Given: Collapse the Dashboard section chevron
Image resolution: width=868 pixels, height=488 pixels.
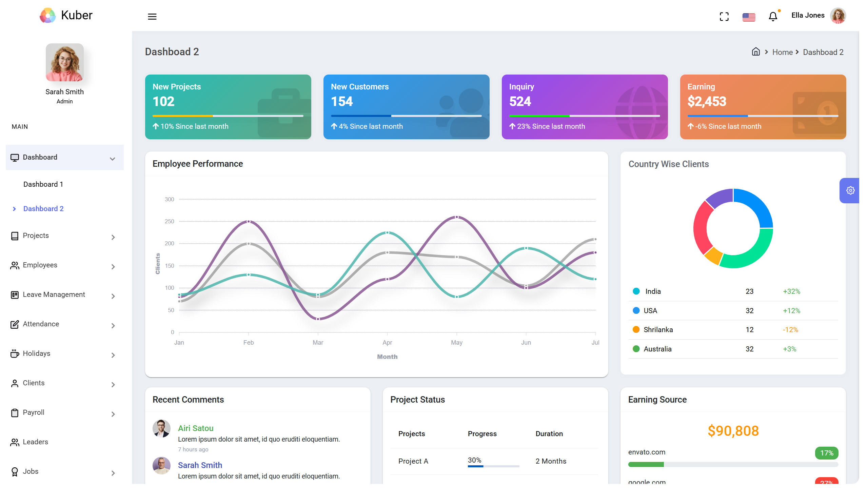Looking at the screenshot, I should pos(112,158).
